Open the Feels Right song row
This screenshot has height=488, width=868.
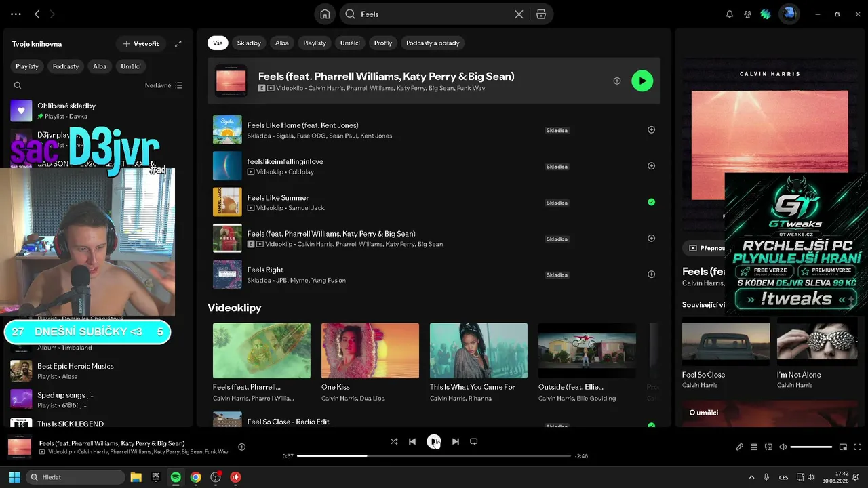pos(434,274)
